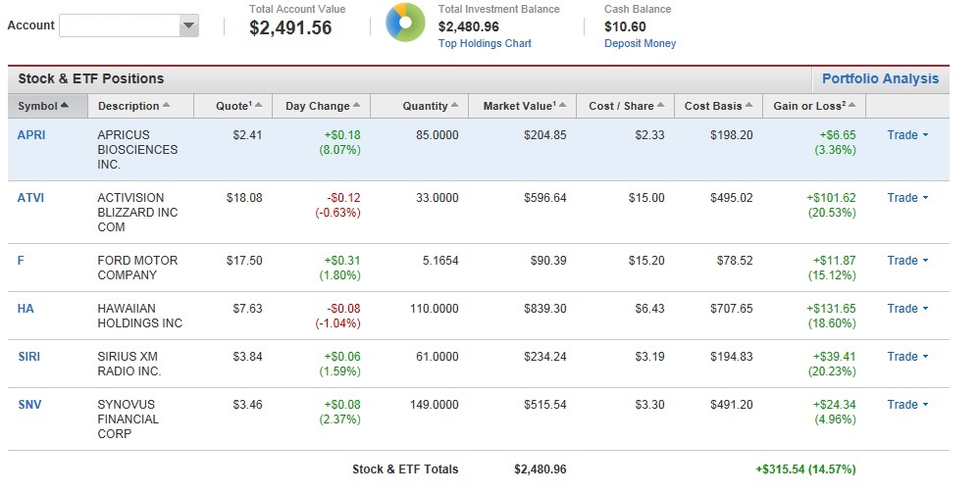
Task: Open Trade menu for Hawaiian Holdings
Action: (x=907, y=309)
